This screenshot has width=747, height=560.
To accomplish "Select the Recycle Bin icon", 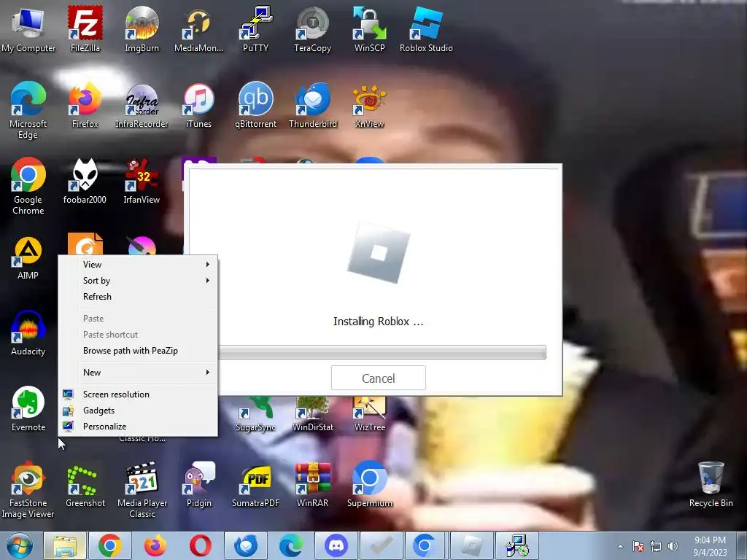I will coord(711,485).
